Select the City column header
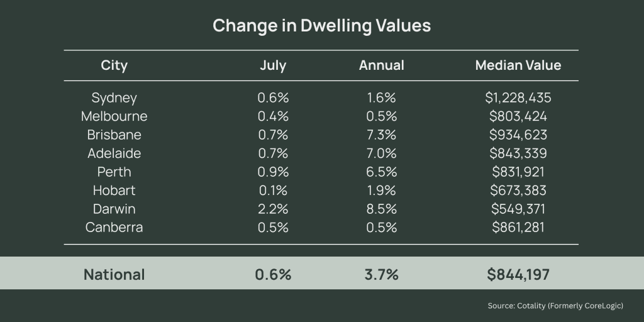The image size is (644, 322). click(114, 65)
